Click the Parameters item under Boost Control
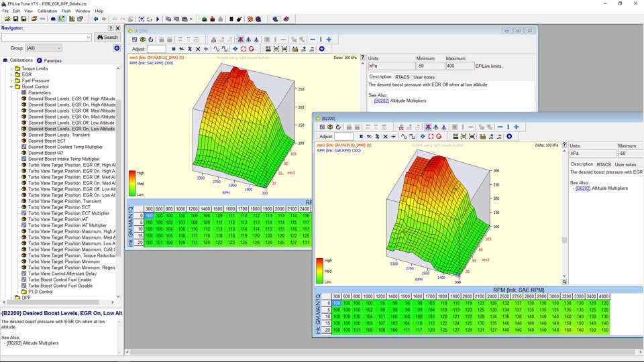 40,93
